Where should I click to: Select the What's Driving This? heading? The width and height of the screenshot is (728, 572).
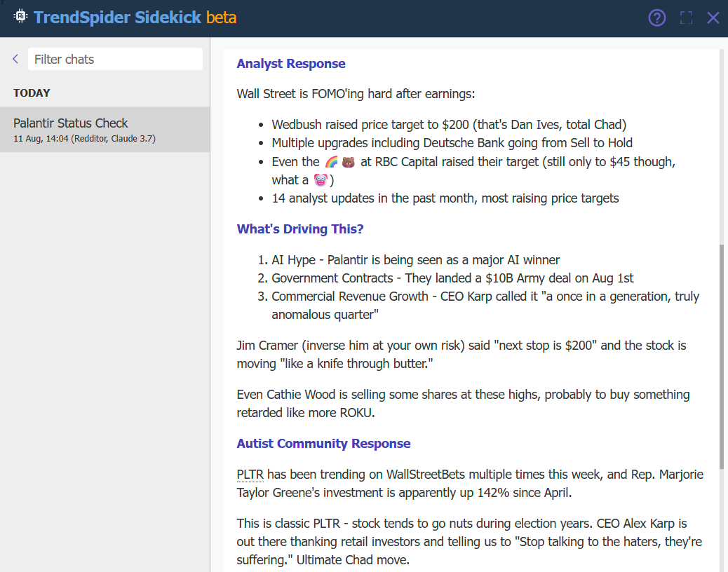[x=299, y=229]
